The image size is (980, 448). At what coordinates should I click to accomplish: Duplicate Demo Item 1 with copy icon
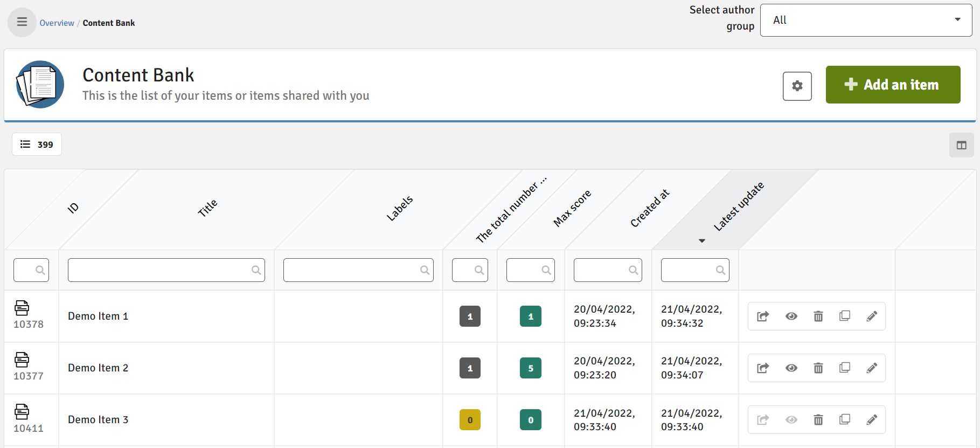tap(845, 316)
